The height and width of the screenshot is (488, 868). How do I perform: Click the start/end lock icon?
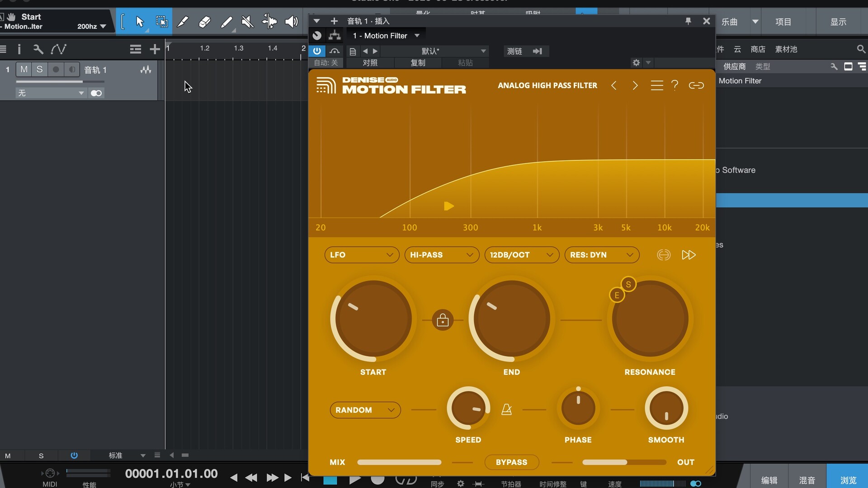443,320
